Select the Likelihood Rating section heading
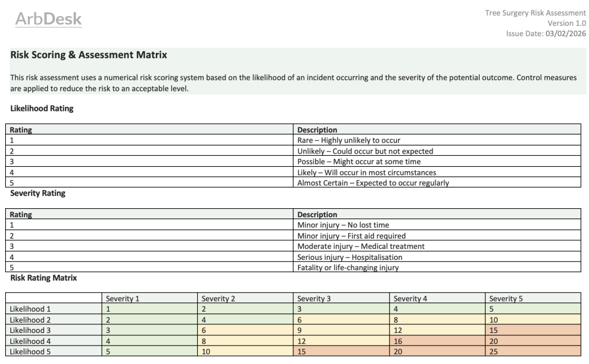Screen dimensions: 589x364 pyautogui.click(x=42, y=109)
